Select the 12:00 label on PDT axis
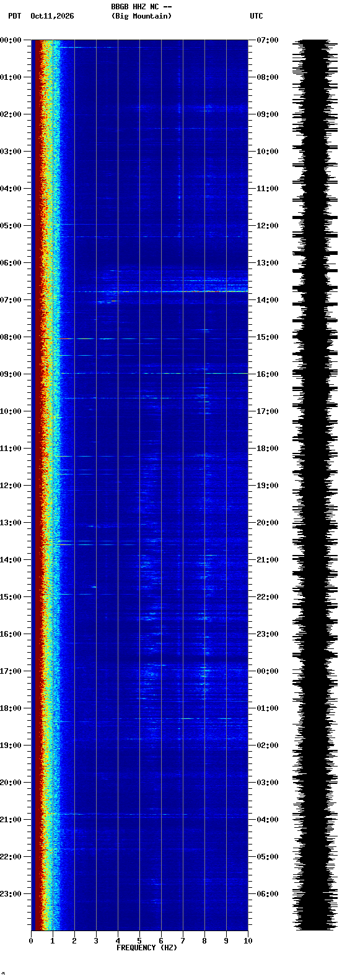 (x=11, y=486)
